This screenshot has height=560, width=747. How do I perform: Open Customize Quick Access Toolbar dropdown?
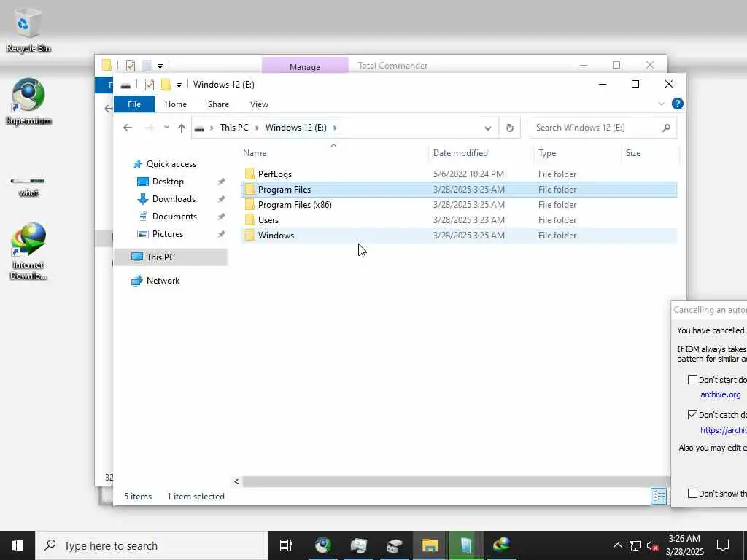(179, 85)
